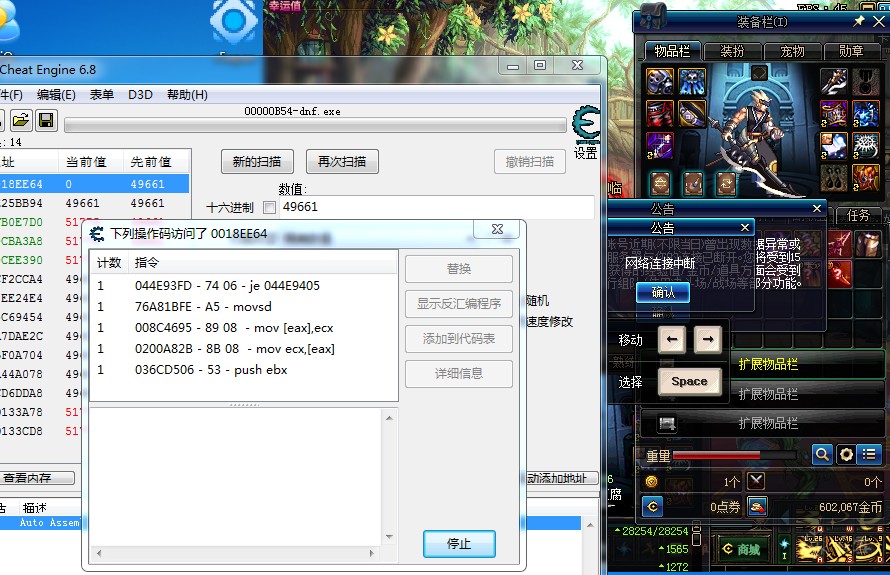Select the movsd instruction row
This screenshot has height=575, width=890.
click(244, 307)
